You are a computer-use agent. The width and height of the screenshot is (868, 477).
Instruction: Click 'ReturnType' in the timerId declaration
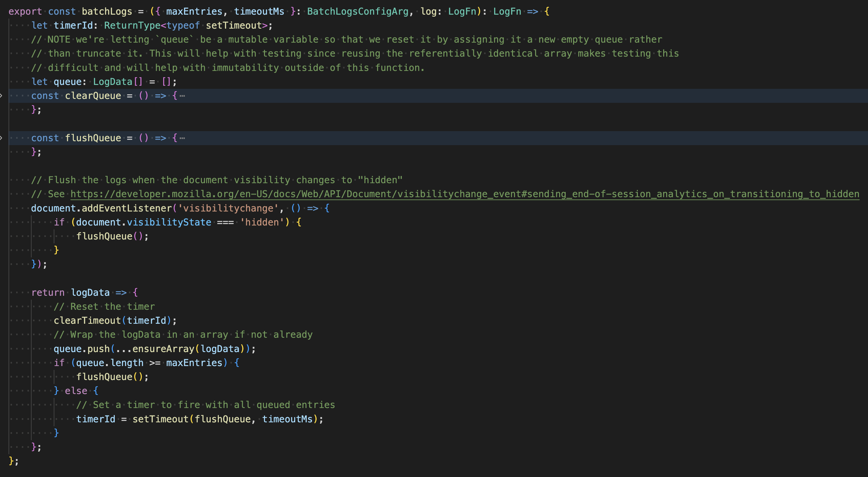coord(132,26)
